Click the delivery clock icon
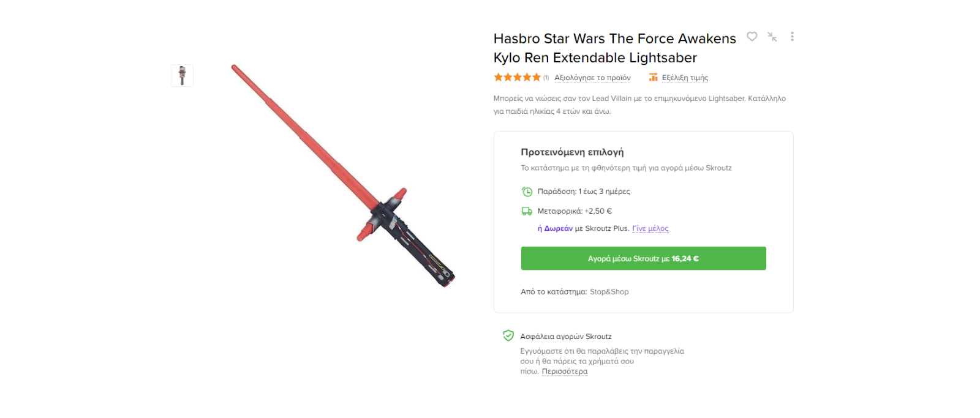This screenshot has height=418, width=980. point(527,192)
